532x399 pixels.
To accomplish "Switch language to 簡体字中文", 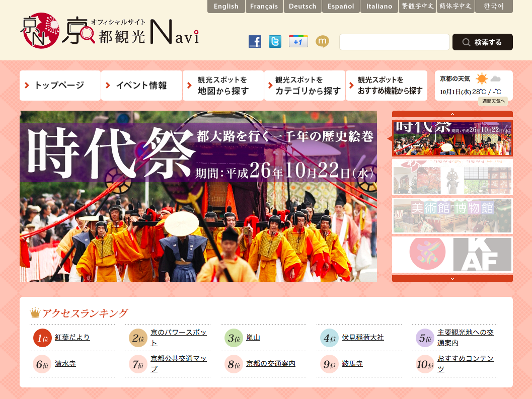I will pyautogui.click(x=455, y=6).
